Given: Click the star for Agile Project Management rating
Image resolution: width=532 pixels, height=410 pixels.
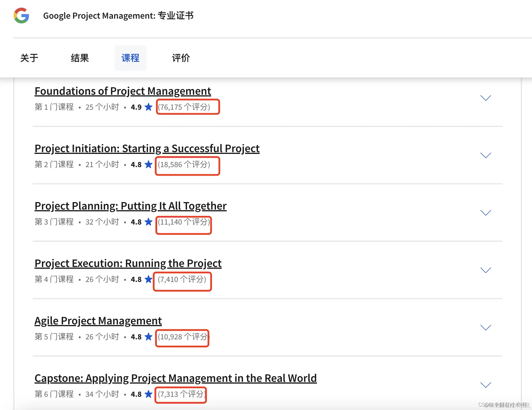Looking at the screenshot, I should [149, 337].
